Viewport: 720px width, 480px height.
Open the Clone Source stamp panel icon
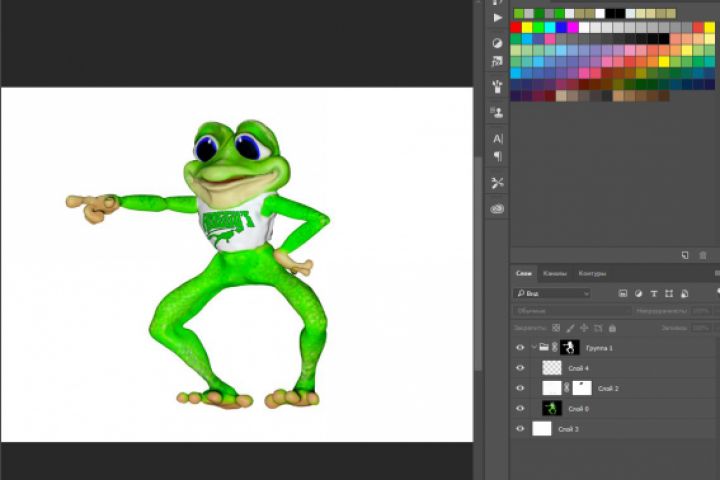(x=497, y=113)
